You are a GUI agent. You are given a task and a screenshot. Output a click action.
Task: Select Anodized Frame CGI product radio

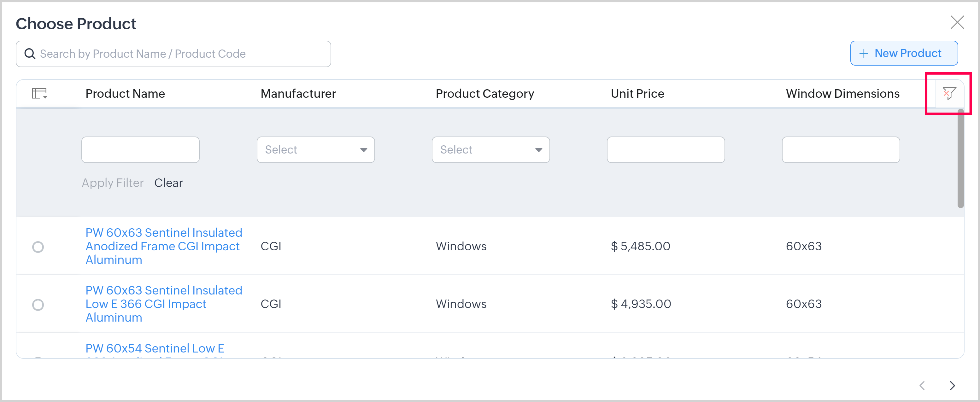pyautogui.click(x=38, y=247)
